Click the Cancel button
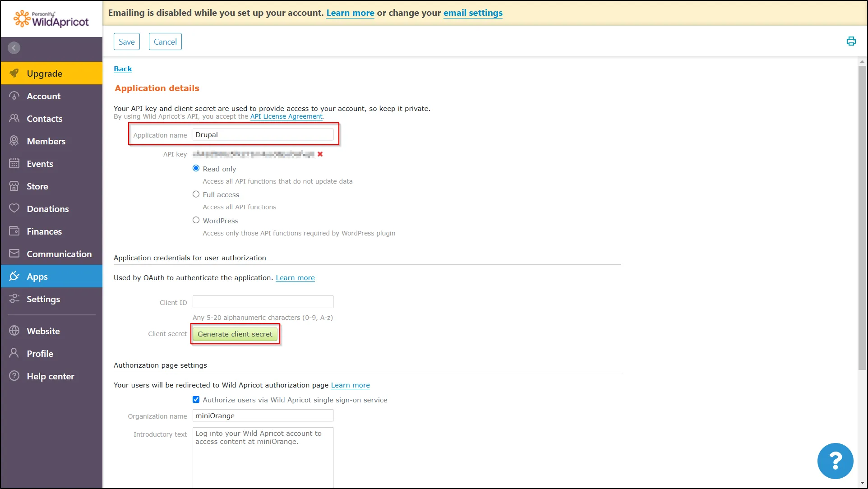This screenshot has width=868, height=489. (165, 42)
